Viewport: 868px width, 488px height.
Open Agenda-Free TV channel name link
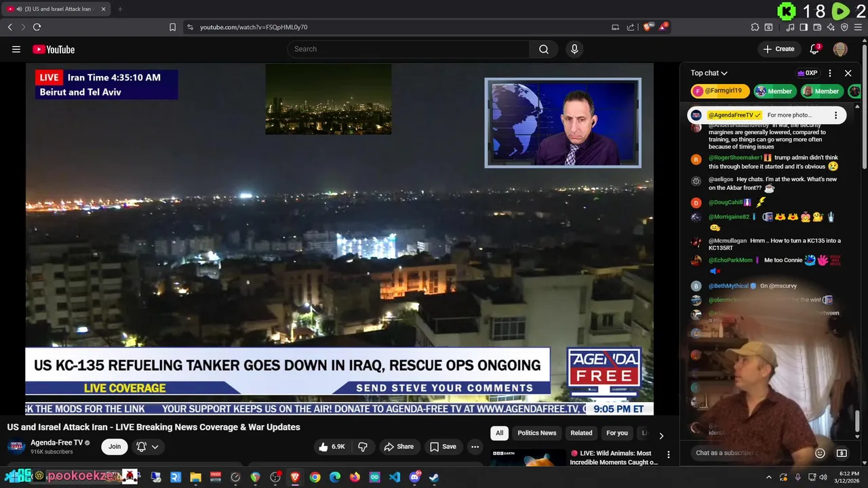[x=56, y=443]
